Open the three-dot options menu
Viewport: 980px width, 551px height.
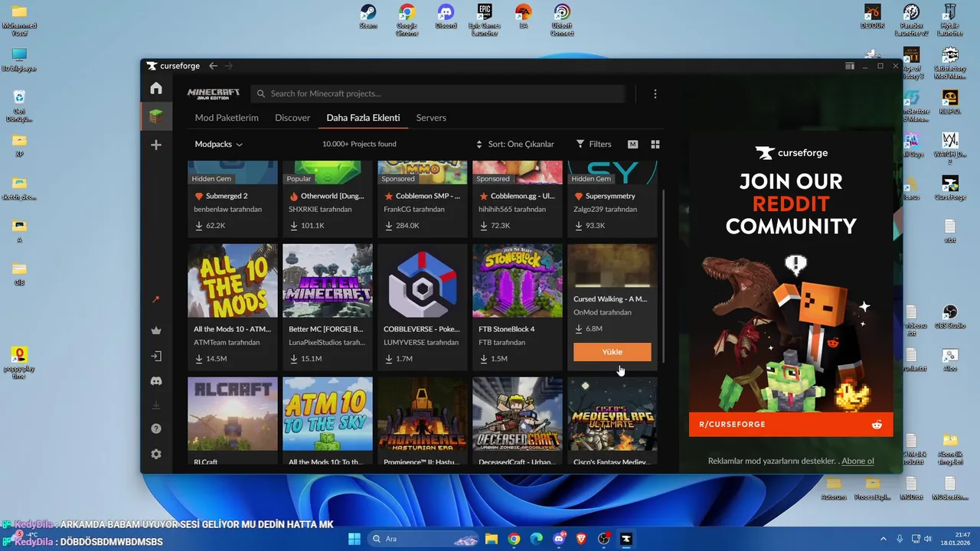655,93
